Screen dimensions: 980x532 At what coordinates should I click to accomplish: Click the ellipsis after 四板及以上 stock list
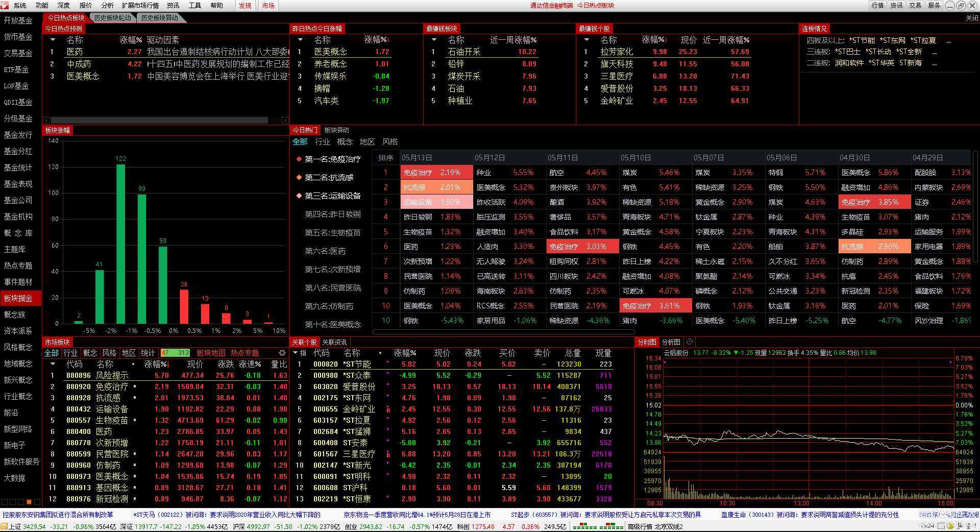coord(948,40)
